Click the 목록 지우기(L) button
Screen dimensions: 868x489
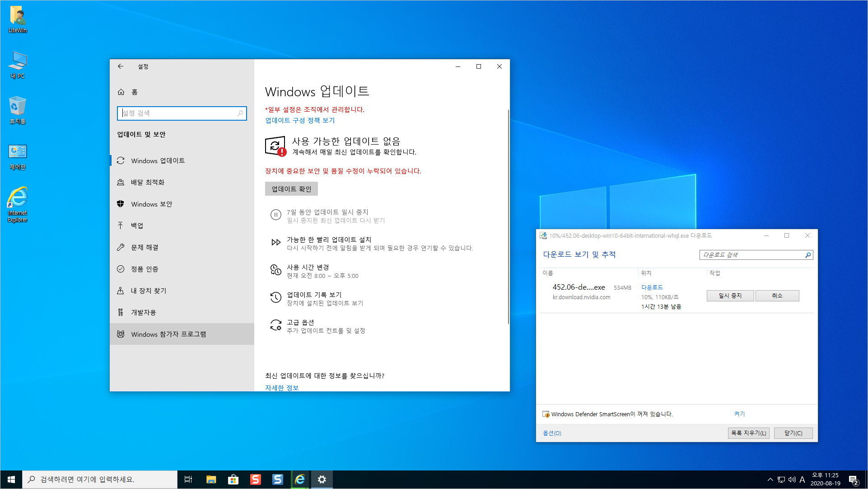click(748, 433)
